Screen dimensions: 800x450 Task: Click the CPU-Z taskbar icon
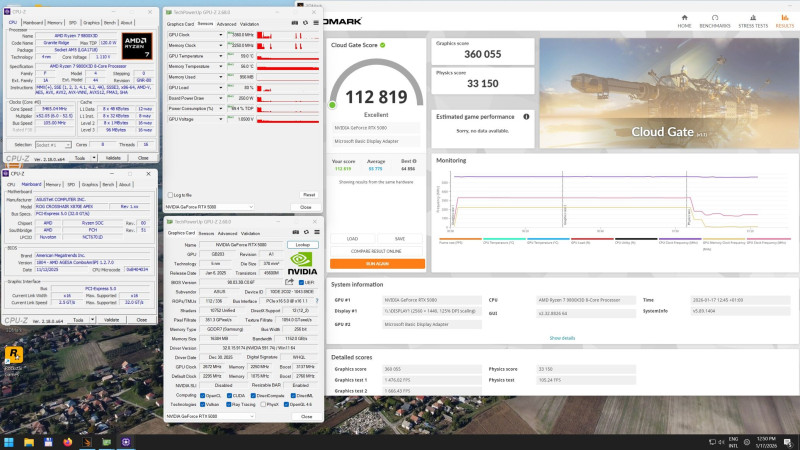[126, 442]
